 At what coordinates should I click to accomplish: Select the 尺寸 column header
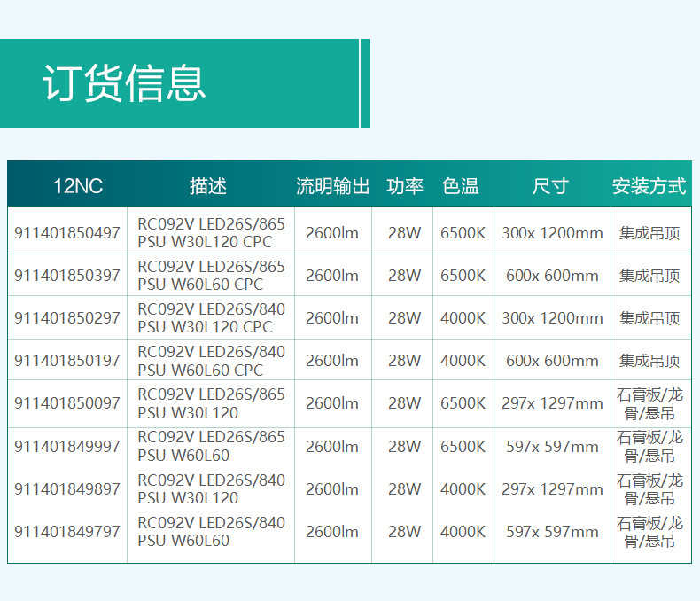tap(550, 186)
